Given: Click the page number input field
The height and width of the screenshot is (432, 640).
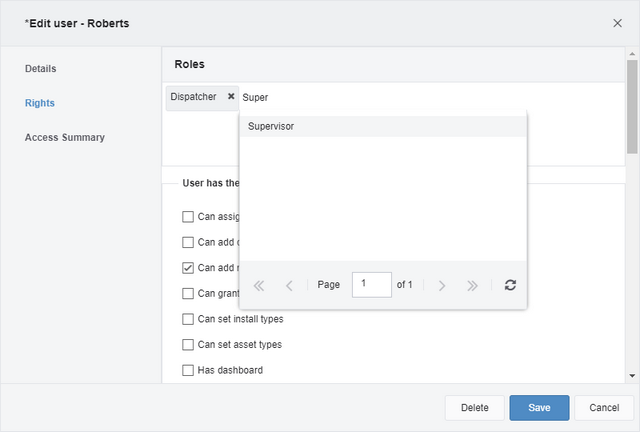Looking at the screenshot, I should point(371,285).
